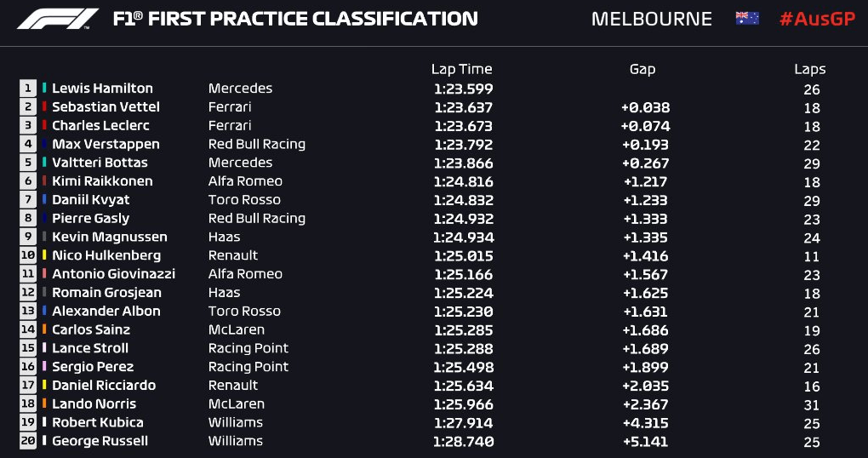This screenshot has width=868, height=458.
Task: Click the yellow Renault color bar beside Daniel Ricciardo
Action: pos(44,385)
